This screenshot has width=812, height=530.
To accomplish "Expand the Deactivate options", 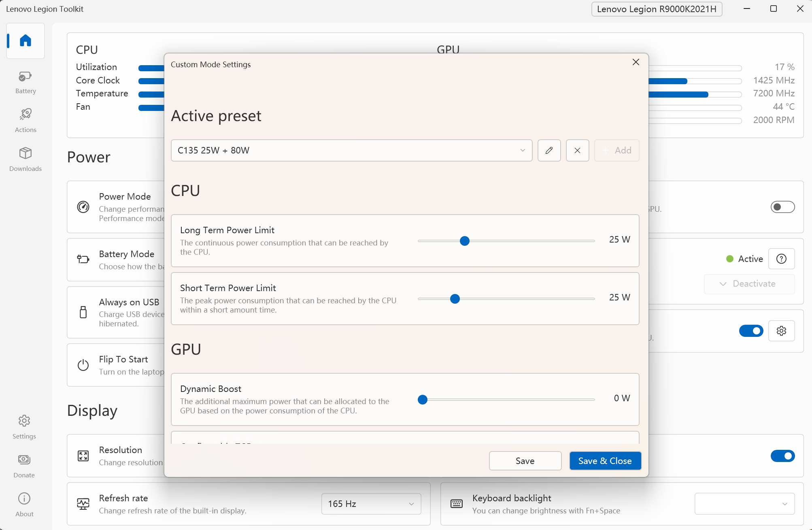I will (749, 284).
